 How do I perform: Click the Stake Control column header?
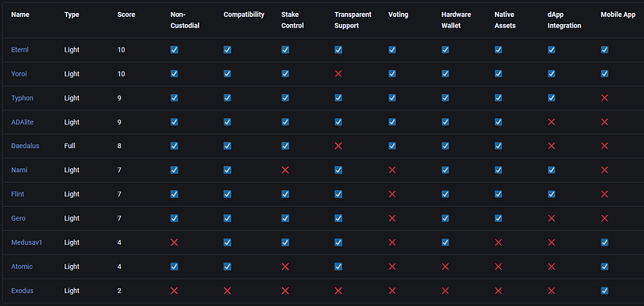click(292, 20)
